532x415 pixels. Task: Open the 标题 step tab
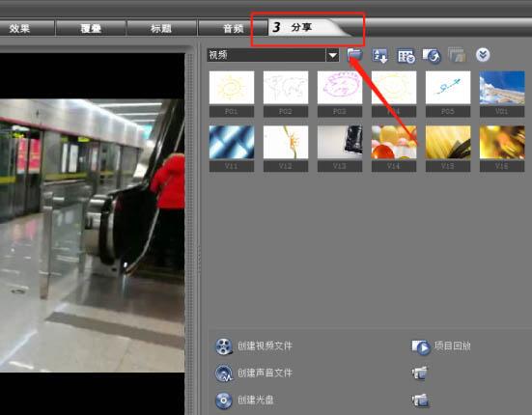tap(161, 28)
